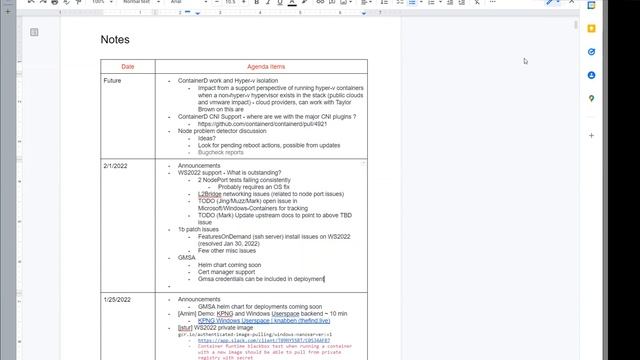Open the bulleted list style dropdown arrow
Image resolution: width=640 pixels, height=360 pixels.
coord(421,2)
